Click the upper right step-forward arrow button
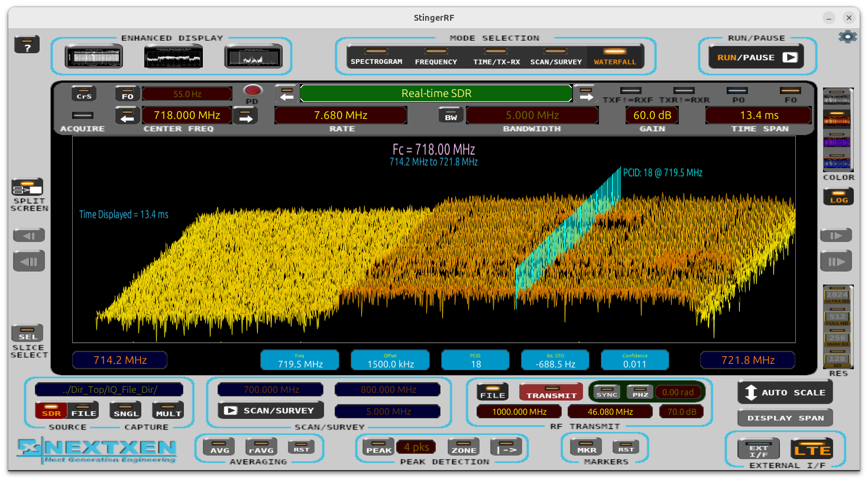Screen dimensions: 868x481 [x=836, y=235]
